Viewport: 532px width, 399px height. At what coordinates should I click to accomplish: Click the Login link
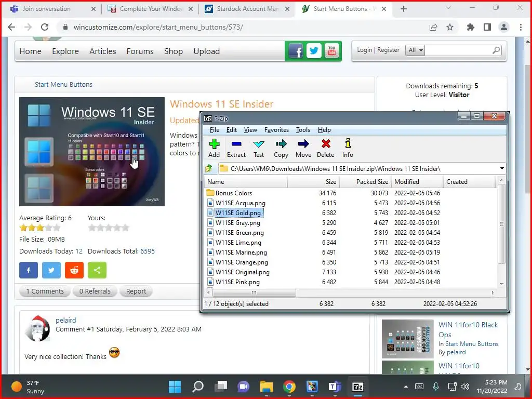click(364, 50)
